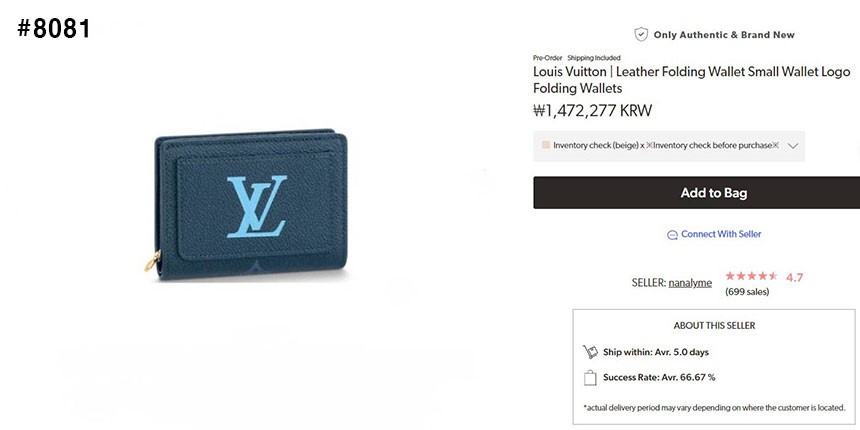Expand the inventory check dropdown chevron

(792, 146)
